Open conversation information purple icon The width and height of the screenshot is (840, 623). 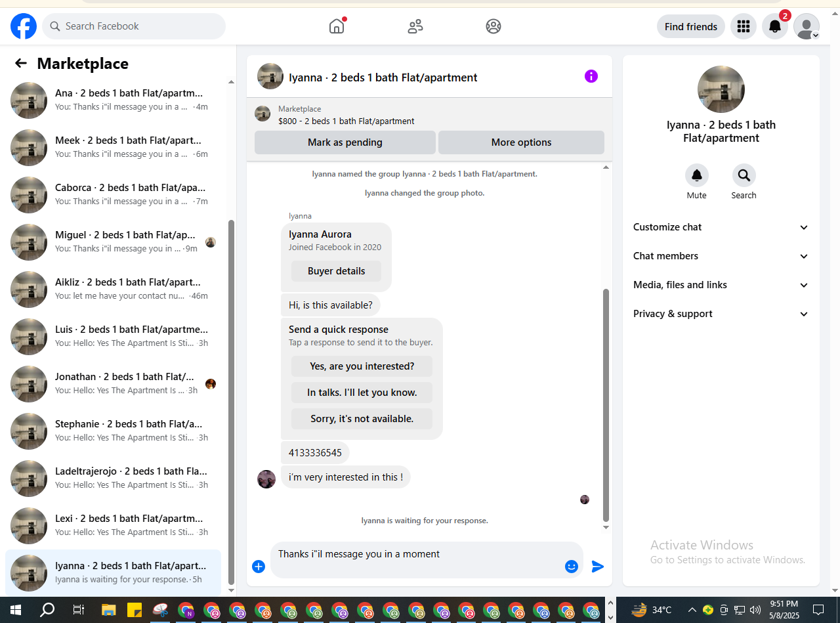click(x=591, y=76)
